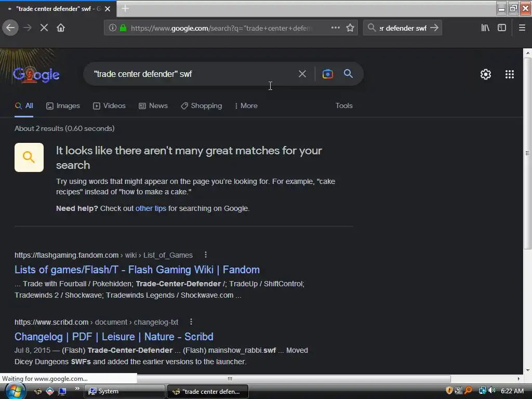Open Google quick settings gear
Viewport: 532px width, 399px height.
pyautogui.click(x=486, y=74)
